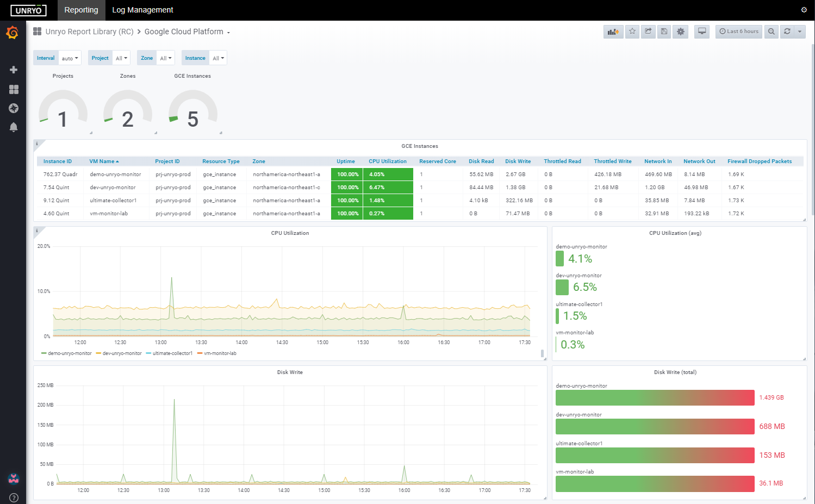Open the Alerting bell icon
This screenshot has height=504, width=815.
coord(14,127)
